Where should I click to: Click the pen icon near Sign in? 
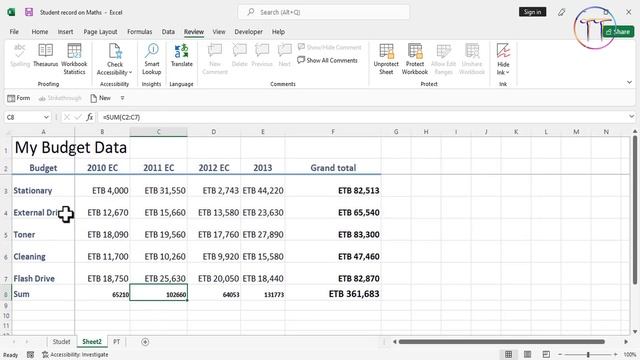point(562,12)
